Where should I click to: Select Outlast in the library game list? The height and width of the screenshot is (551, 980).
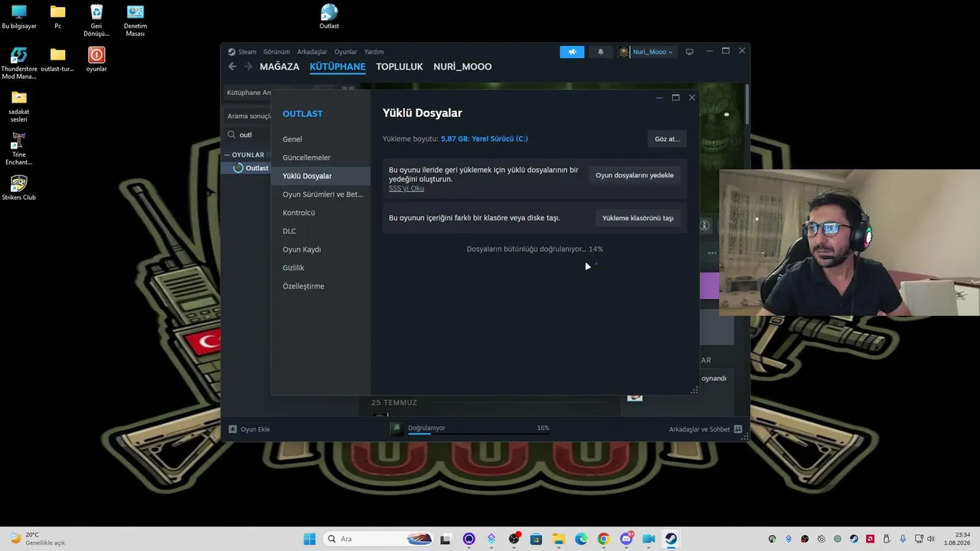click(x=247, y=168)
